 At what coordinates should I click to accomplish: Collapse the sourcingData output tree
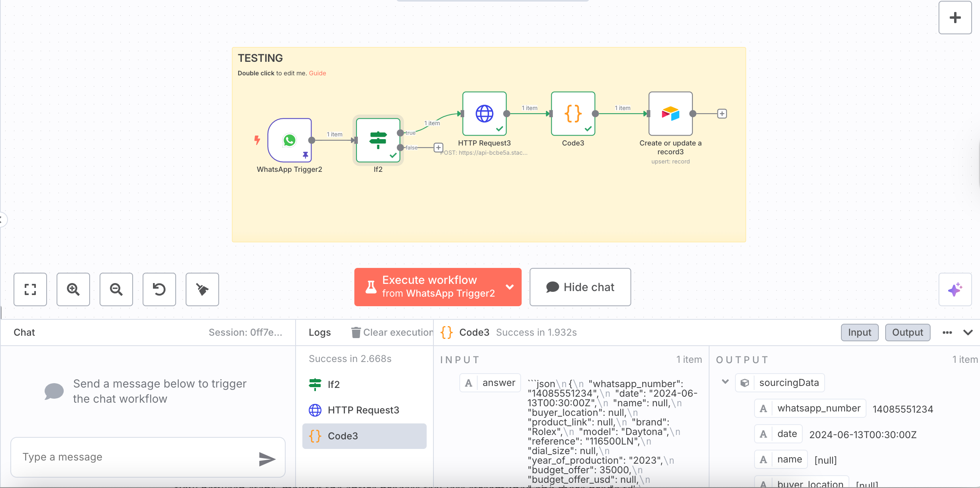tap(725, 382)
